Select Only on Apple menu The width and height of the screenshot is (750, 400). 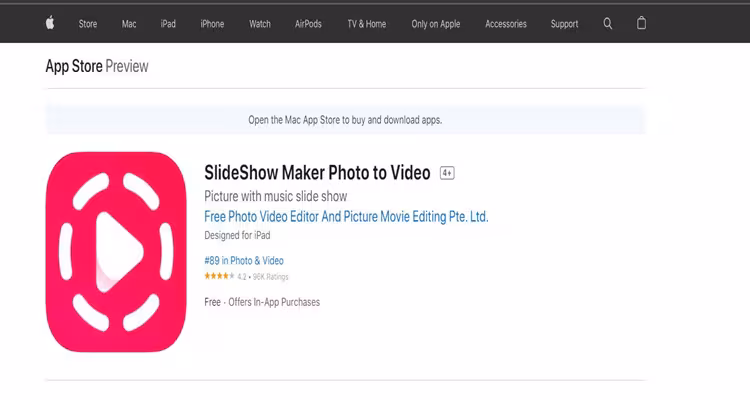click(x=436, y=23)
